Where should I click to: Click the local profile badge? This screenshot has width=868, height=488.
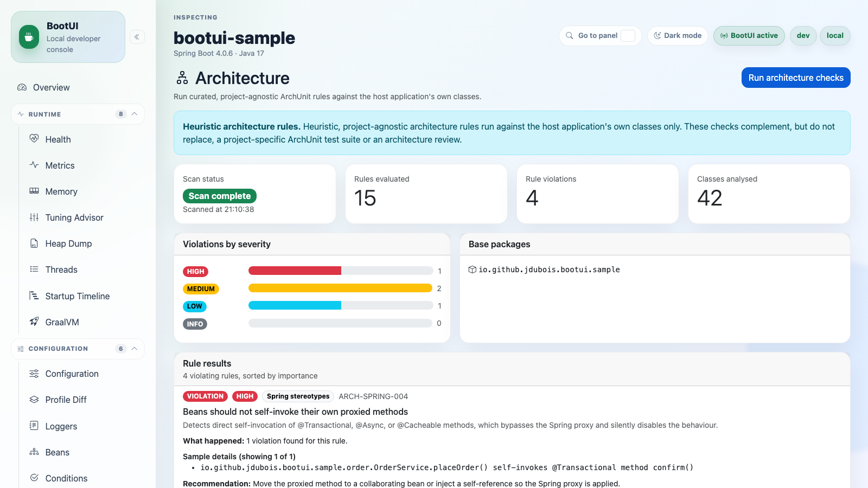[x=835, y=36]
